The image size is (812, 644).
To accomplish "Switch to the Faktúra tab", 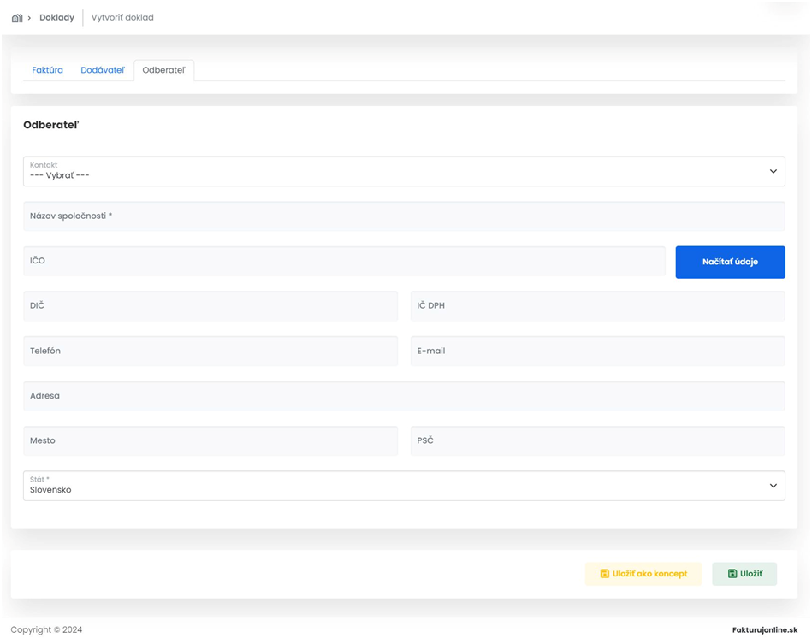I will point(47,70).
